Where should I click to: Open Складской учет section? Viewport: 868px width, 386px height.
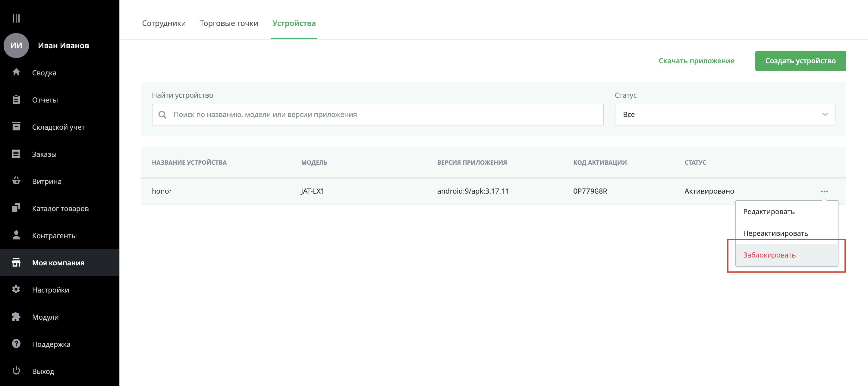(x=60, y=127)
